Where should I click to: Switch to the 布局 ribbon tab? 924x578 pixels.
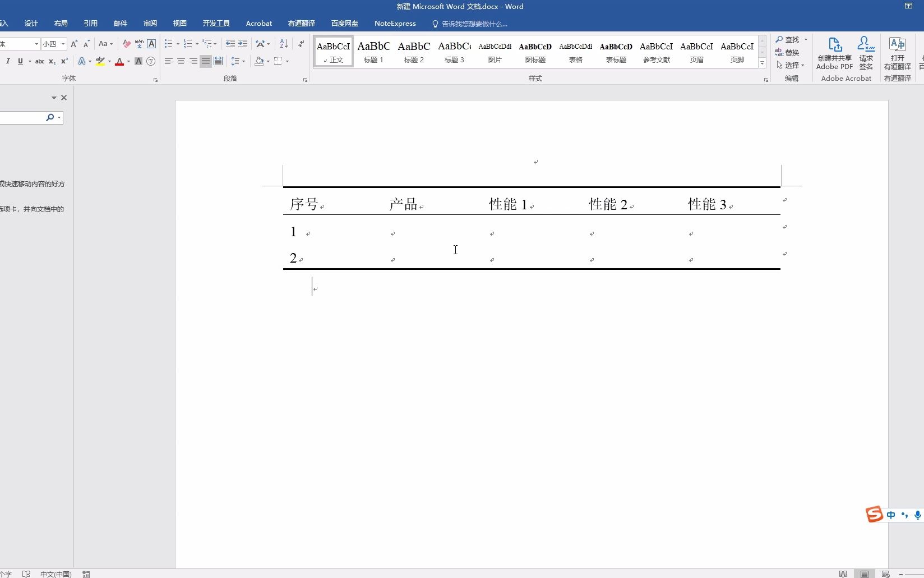[x=61, y=24]
